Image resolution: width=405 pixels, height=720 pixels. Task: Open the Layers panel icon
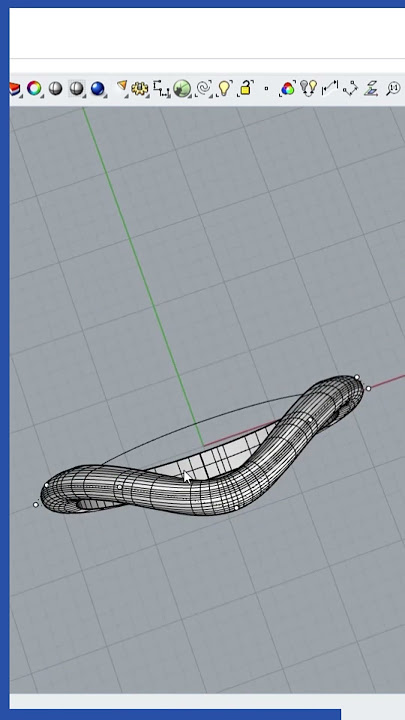click(x=15, y=88)
